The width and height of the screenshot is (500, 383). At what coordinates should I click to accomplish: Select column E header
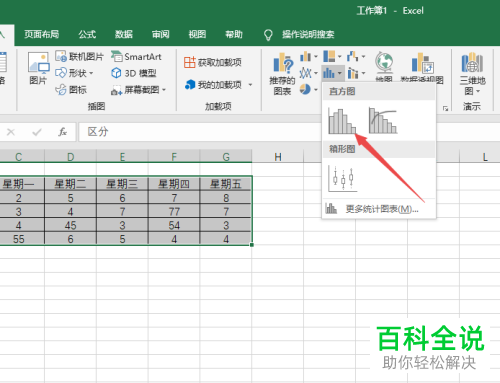click(x=122, y=156)
